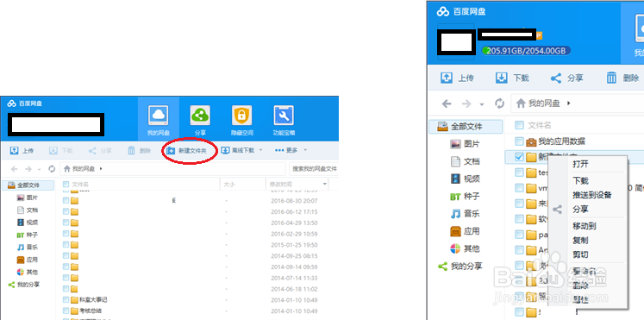This screenshot has width=644, height=320.
Task: Select 视频 in left window sidebar
Action: point(28,223)
